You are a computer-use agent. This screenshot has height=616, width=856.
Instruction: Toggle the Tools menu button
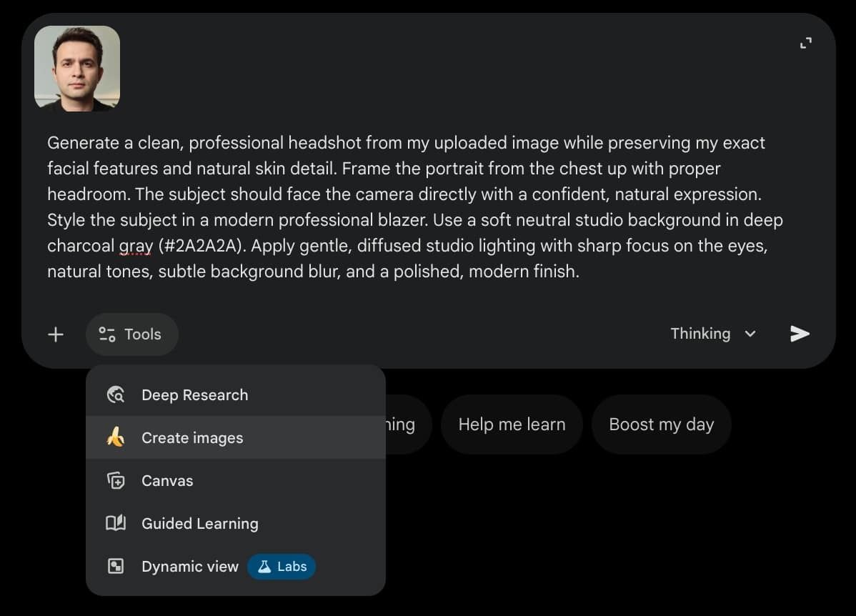[x=131, y=334]
